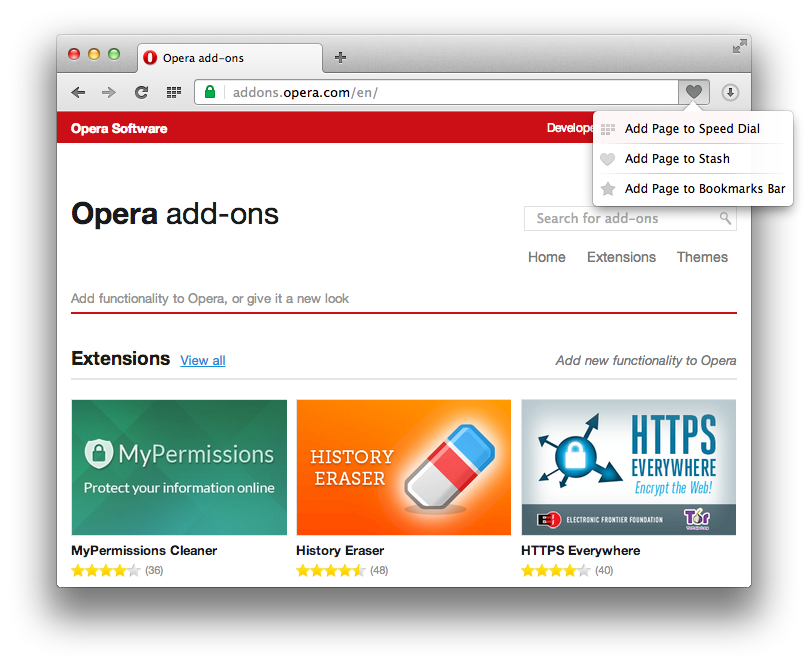
Task: Go to the Themes section link
Action: (702, 257)
